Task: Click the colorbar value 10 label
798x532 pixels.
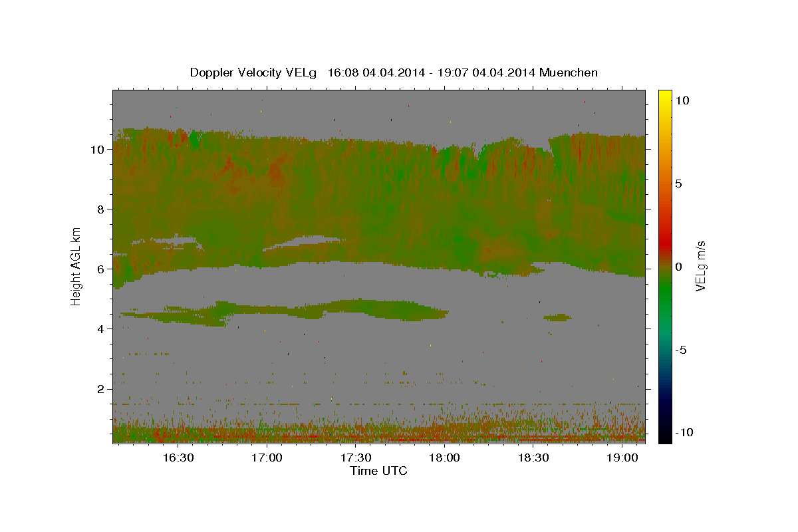Action: click(x=682, y=100)
